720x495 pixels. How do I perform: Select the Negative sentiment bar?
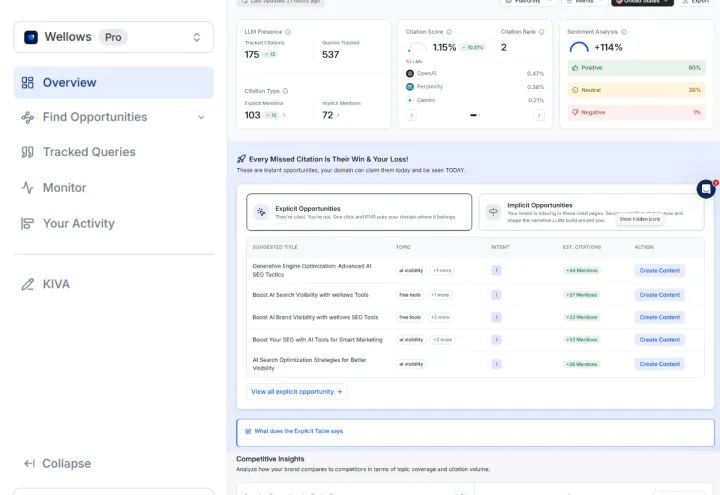pyautogui.click(x=636, y=112)
